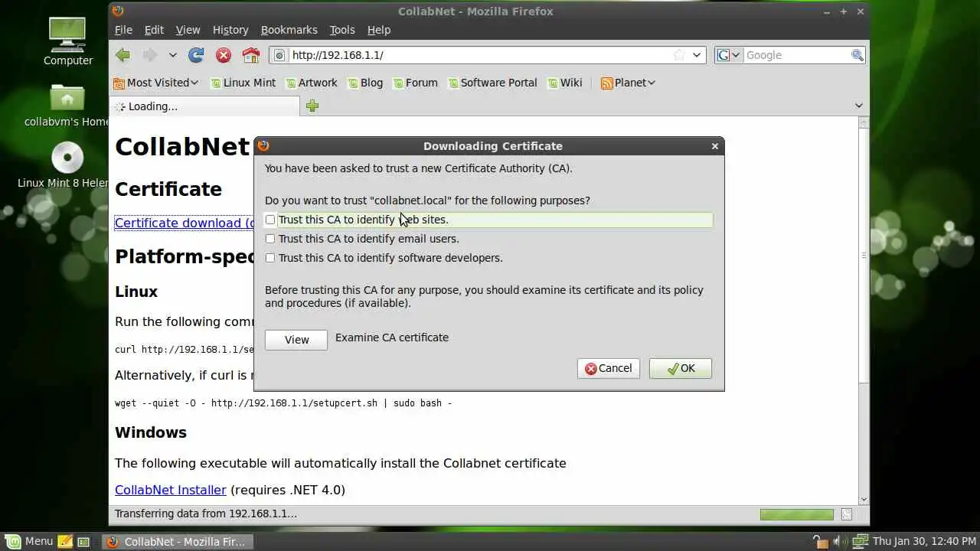Click the page vertical scrollbar
The image size is (980, 551).
point(864,255)
